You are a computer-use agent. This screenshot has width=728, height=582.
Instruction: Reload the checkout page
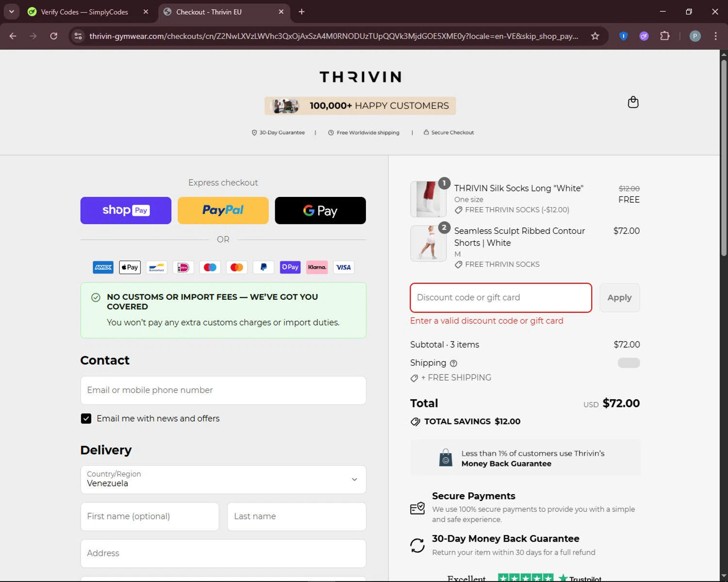tap(54, 36)
